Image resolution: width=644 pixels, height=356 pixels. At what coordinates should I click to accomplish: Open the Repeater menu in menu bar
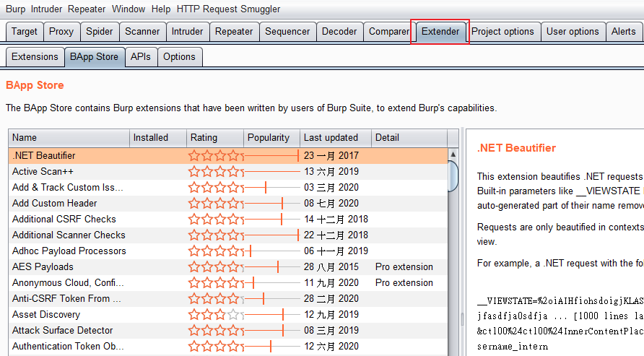click(87, 9)
